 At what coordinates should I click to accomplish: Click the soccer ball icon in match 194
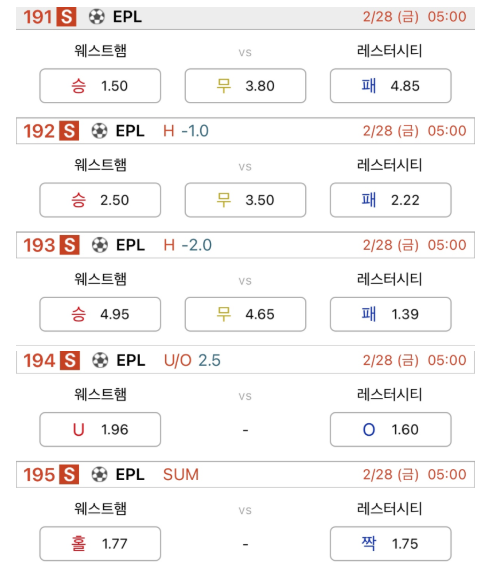100,360
